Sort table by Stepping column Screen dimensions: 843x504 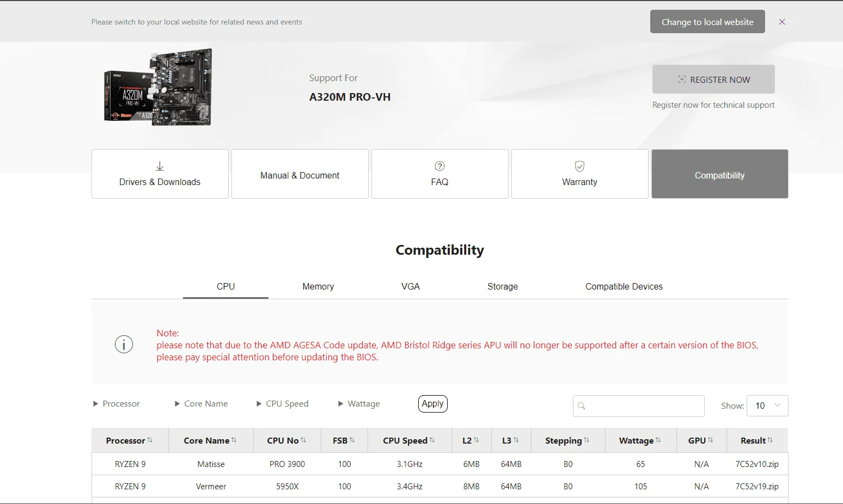point(567,440)
